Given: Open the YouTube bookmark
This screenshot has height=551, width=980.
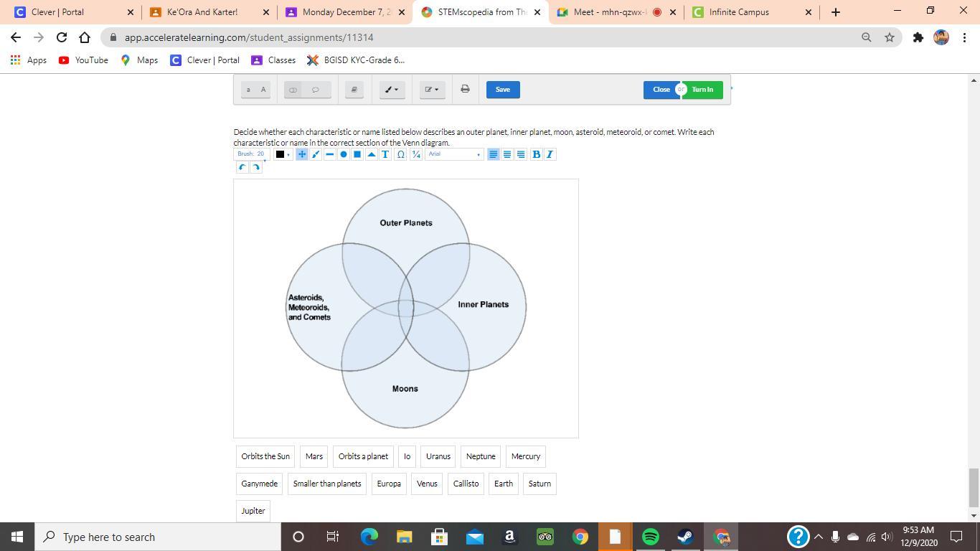Looking at the screenshot, I should click(x=83, y=60).
